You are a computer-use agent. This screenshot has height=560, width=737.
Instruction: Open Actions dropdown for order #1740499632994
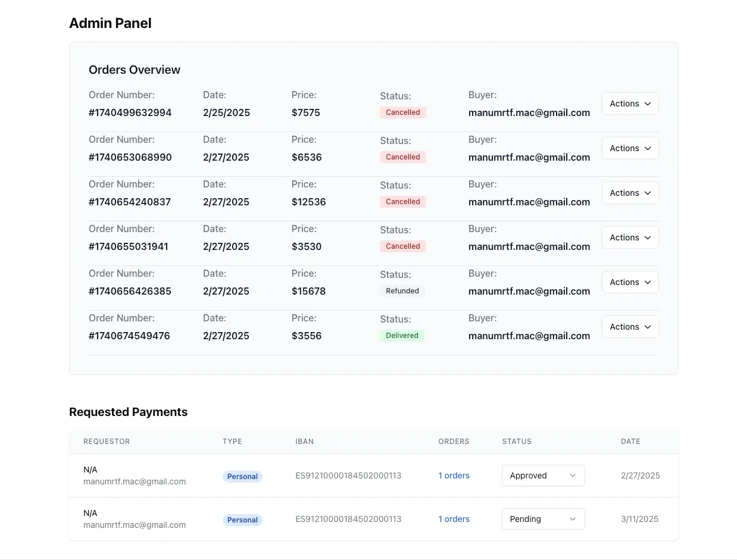[x=630, y=104]
